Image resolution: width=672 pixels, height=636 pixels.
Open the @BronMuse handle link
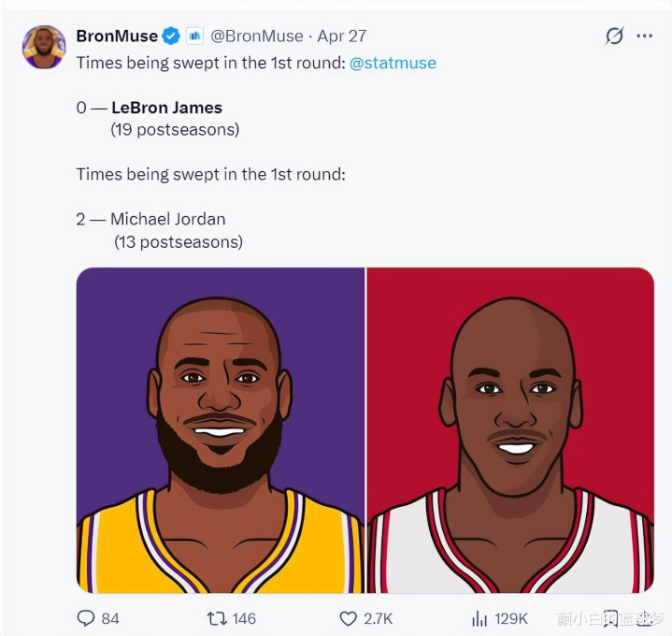point(256,36)
